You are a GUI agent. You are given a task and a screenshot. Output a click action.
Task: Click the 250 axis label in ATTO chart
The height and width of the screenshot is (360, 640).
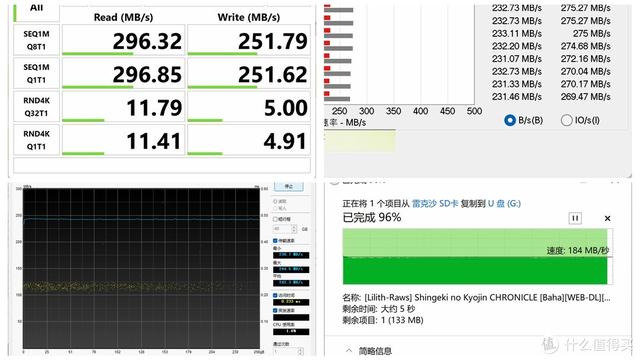[339, 111]
